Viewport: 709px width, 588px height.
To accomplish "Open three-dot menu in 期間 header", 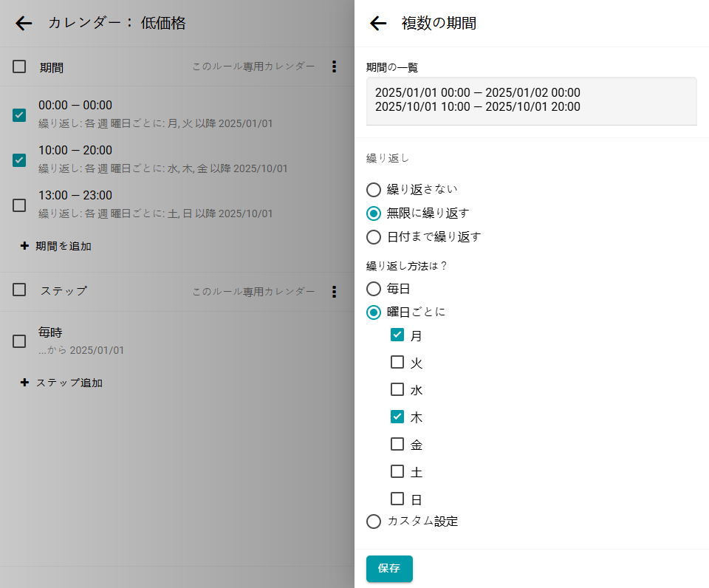I will click(x=334, y=66).
